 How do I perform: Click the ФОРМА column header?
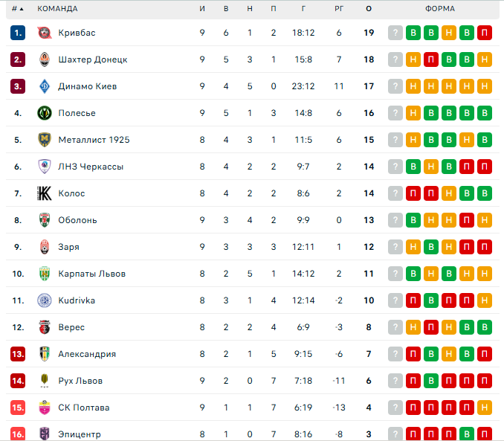click(440, 9)
